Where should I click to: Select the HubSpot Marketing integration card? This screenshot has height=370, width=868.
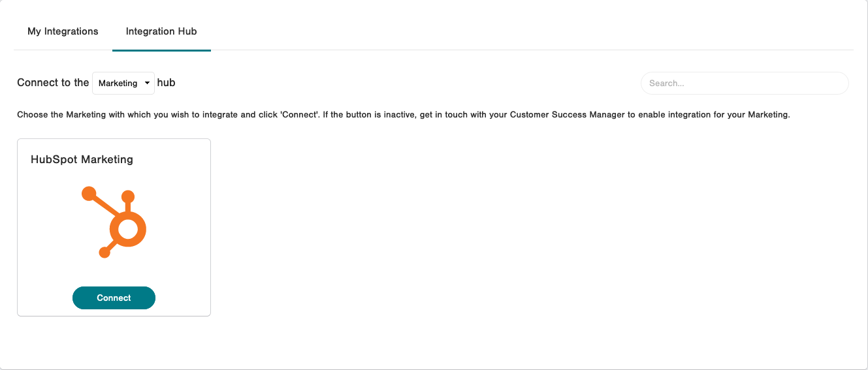[114, 227]
